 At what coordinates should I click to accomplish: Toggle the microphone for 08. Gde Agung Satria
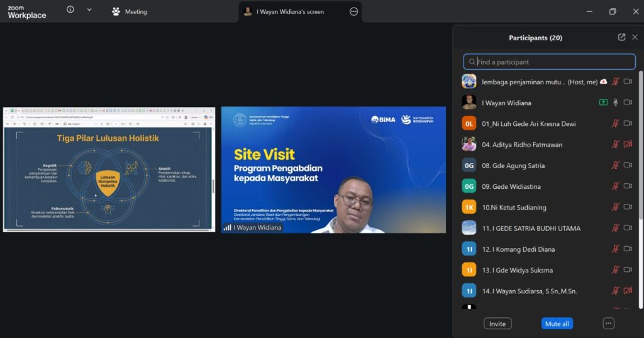[x=616, y=166]
